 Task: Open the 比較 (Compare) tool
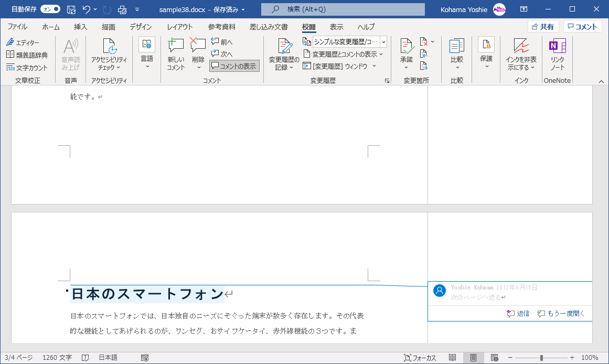coord(456,54)
